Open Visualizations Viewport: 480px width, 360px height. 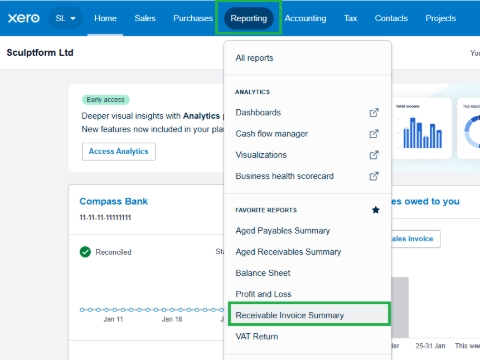click(261, 155)
